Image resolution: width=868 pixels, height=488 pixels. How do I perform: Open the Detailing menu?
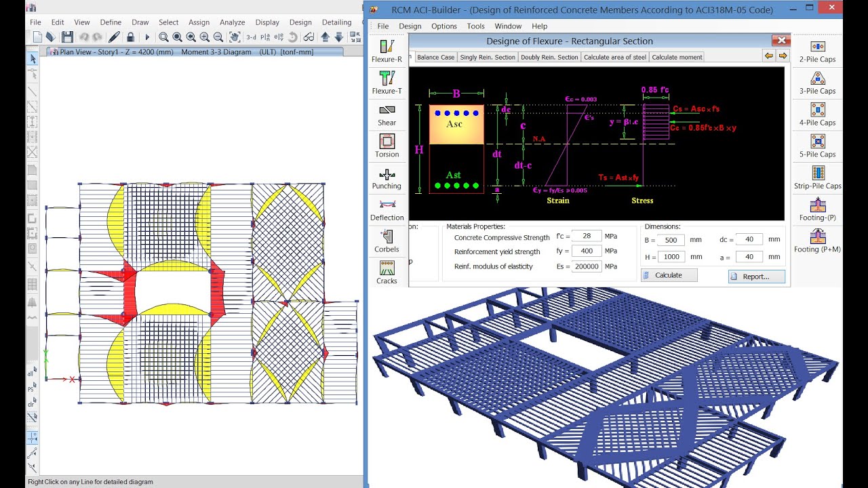coord(336,22)
